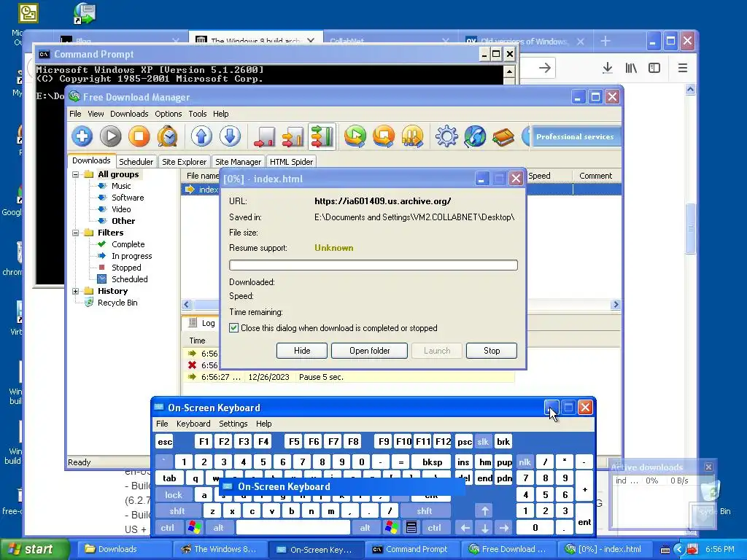Start the selected download using the play icon
Image resolution: width=747 pixels, height=560 pixels.
pos(111,136)
